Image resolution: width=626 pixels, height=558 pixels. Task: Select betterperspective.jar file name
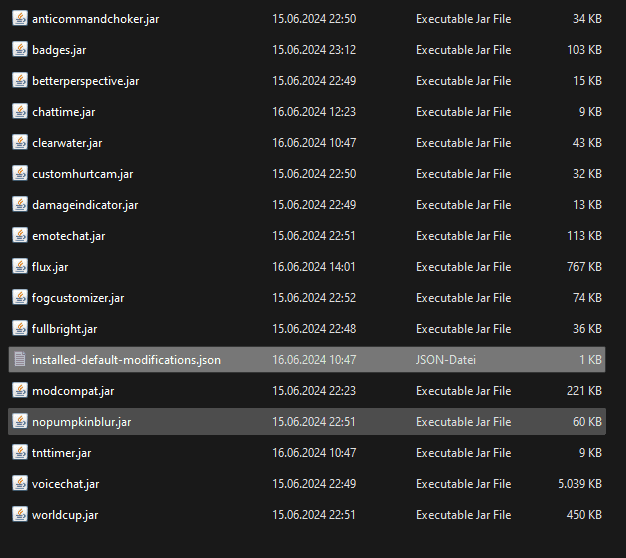tap(85, 81)
